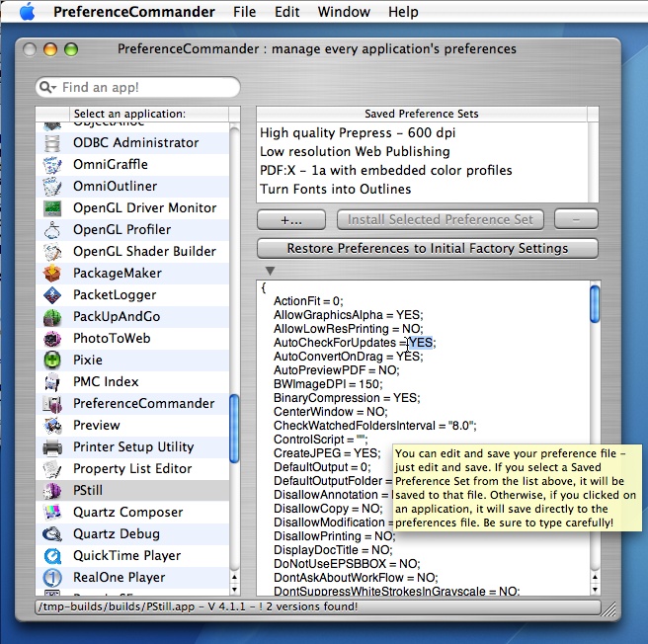This screenshot has height=644, width=648.
Task: Click the PackUpAndGo icon
Action: click(52, 317)
